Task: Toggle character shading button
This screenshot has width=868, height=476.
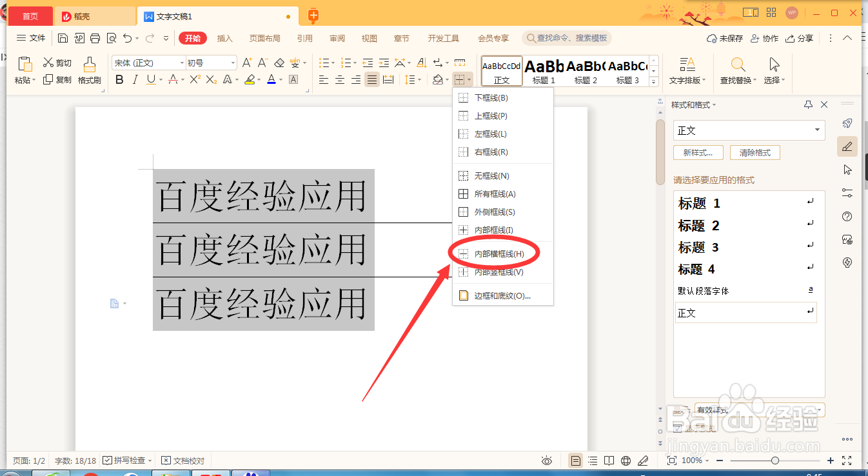Action: (293, 80)
